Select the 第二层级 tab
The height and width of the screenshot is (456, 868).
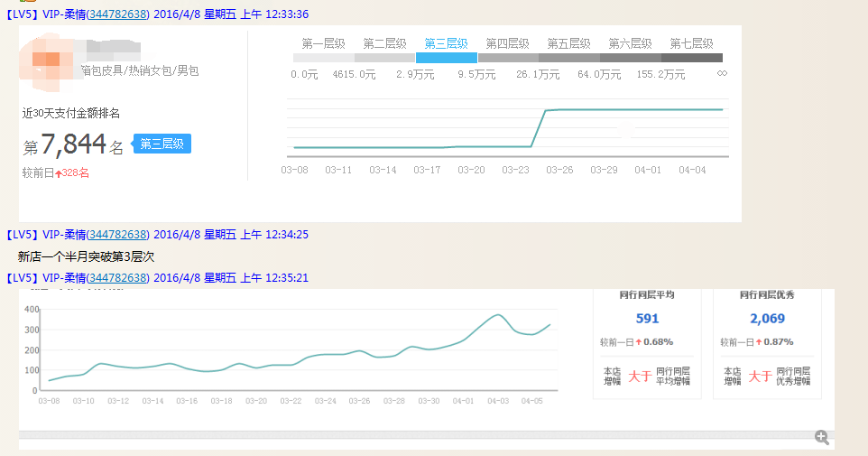384,43
